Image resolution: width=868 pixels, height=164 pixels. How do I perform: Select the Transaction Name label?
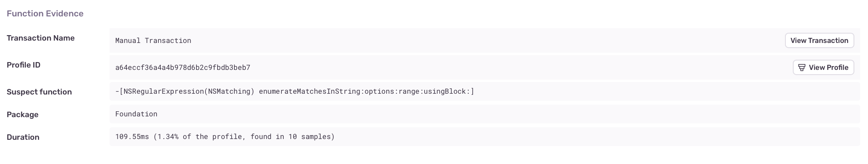(x=41, y=38)
